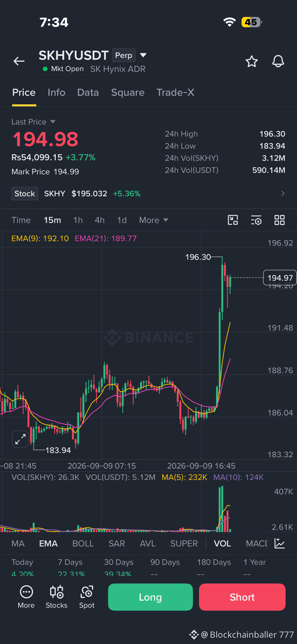The height and width of the screenshot is (644, 297).
Task: Expand chart to fullscreen with arrows icon
Action: [x=20, y=439]
